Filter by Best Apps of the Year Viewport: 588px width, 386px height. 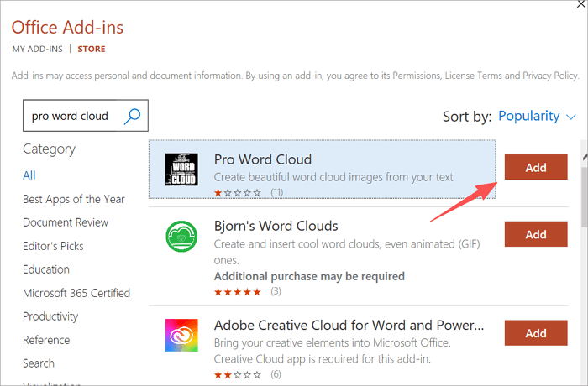coord(74,199)
